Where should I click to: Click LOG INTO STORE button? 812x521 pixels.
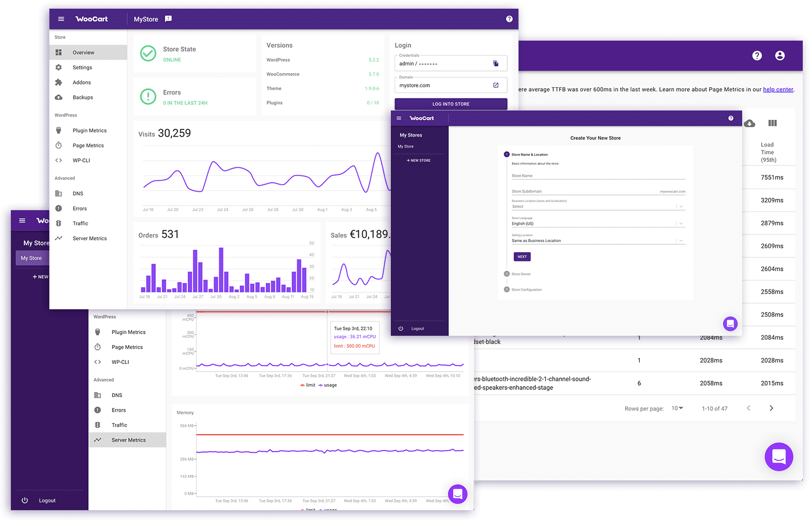(x=451, y=104)
